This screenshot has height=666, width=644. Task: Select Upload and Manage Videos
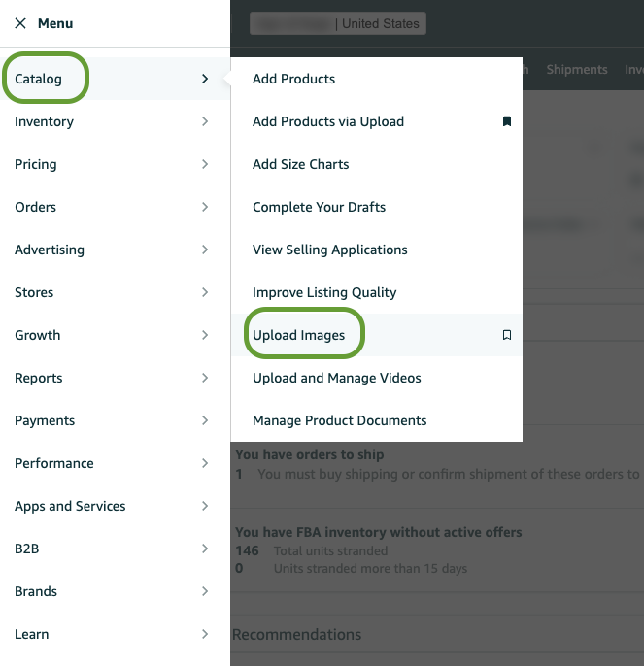point(336,378)
